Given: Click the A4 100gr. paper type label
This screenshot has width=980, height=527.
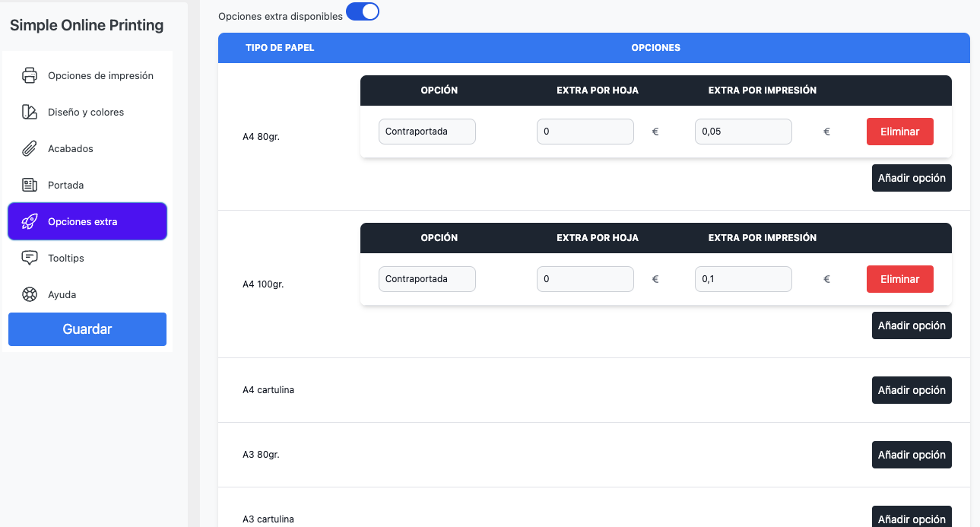Looking at the screenshot, I should (263, 284).
